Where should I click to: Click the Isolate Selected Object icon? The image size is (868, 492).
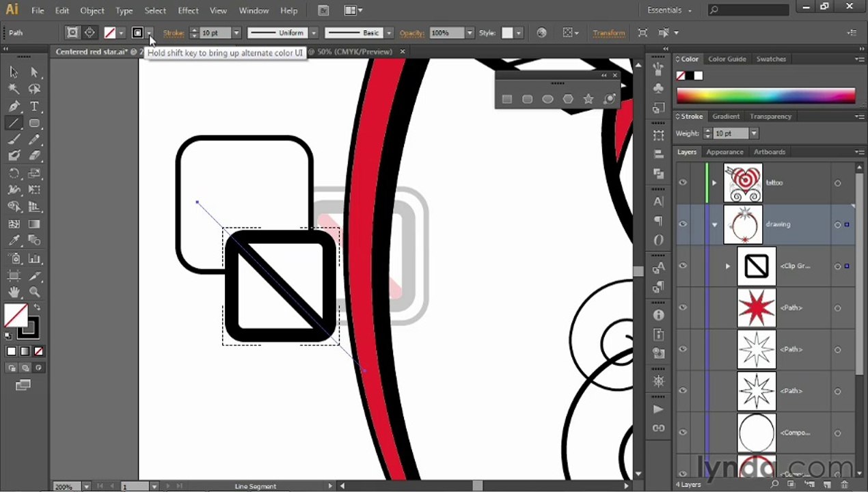tap(642, 33)
